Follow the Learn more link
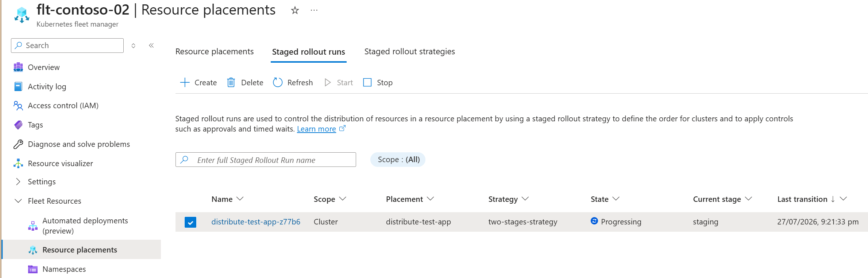This screenshot has height=278, width=868. pyautogui.click(x=316, y=129)
